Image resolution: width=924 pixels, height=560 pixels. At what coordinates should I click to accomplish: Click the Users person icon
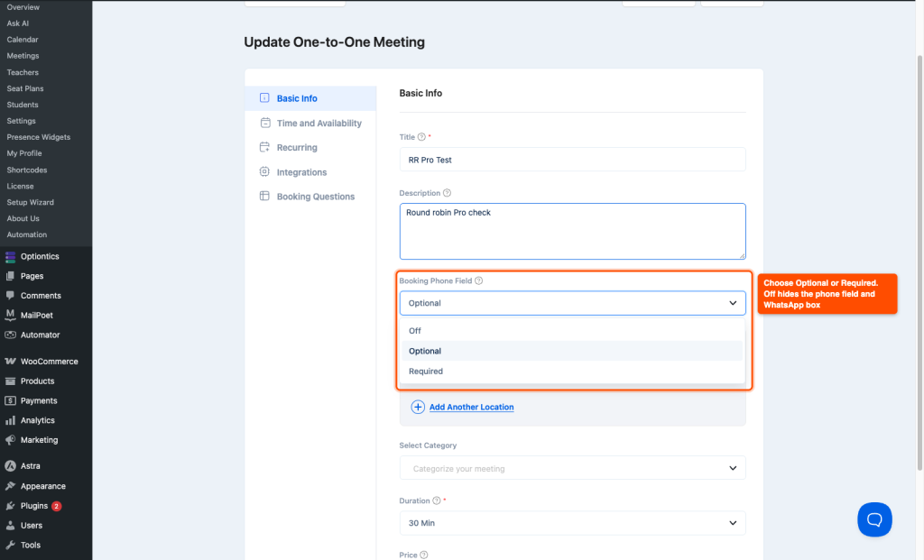[10, 525]
